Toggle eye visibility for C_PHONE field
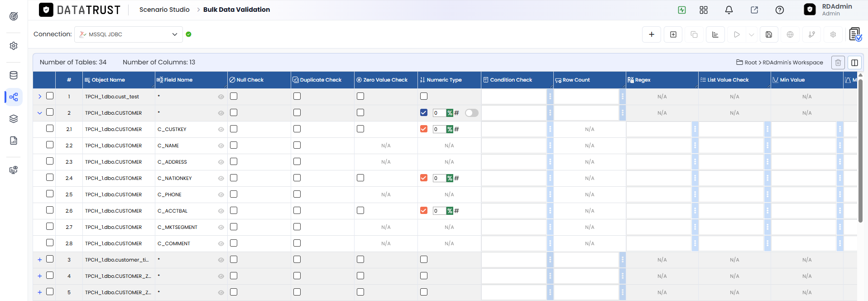Viewport: 868px width, 301px height. pos(221,194)
